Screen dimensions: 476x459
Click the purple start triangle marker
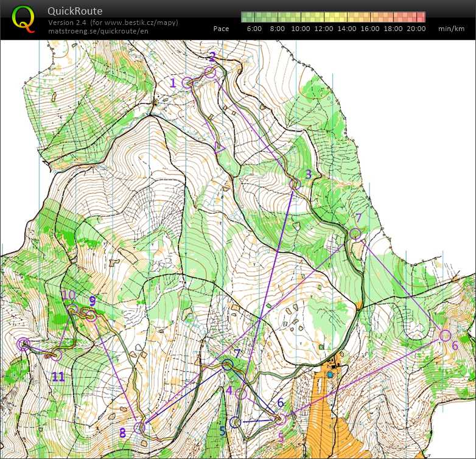[x=220, y=146]
